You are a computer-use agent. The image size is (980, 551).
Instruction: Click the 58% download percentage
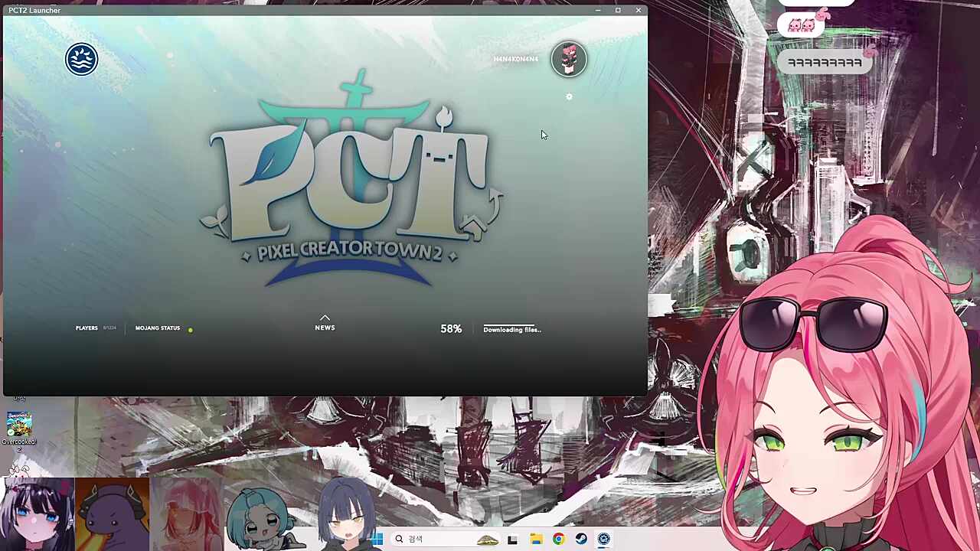(x=451, y=329)
